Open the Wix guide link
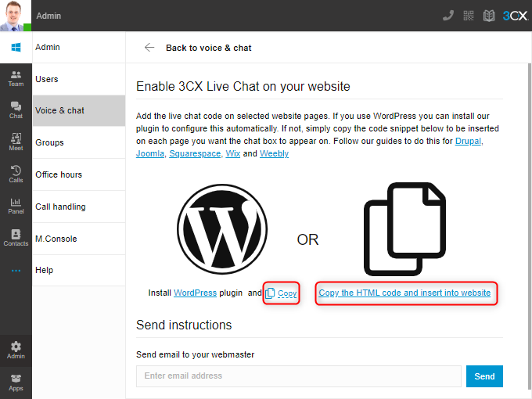The height and width of the screenshot is (399, 532). click(233, 153)
